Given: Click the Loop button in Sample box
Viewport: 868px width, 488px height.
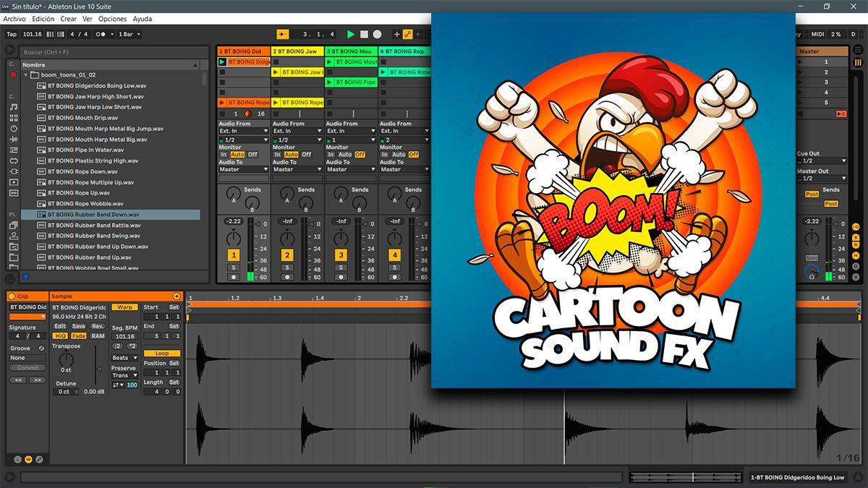Looking at the screenshot, I should tap(162, 354).
